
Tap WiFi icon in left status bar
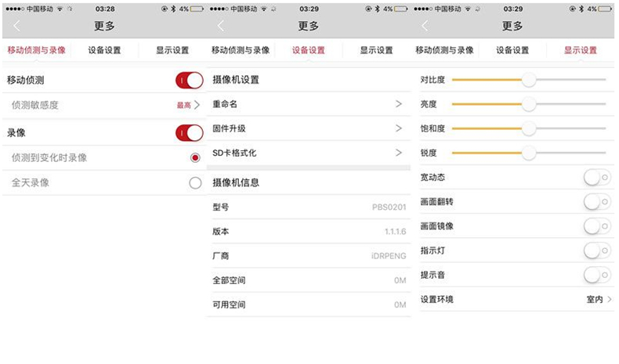(x=60, y=9)
